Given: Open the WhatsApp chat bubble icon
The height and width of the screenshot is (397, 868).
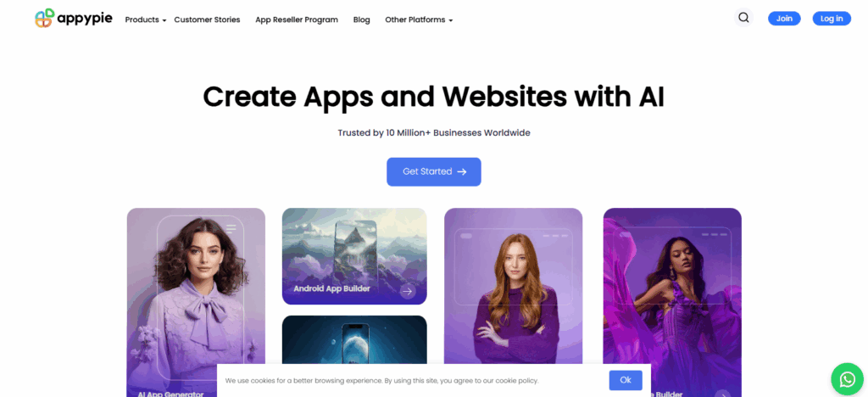Looking at the screenshot, I should [x=848, y=379].
